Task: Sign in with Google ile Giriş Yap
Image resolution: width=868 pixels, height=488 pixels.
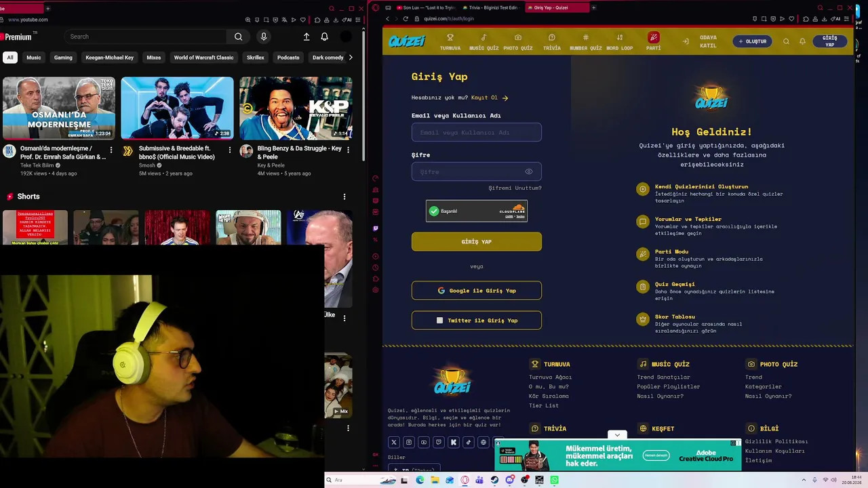Action: tap(477, 291)
